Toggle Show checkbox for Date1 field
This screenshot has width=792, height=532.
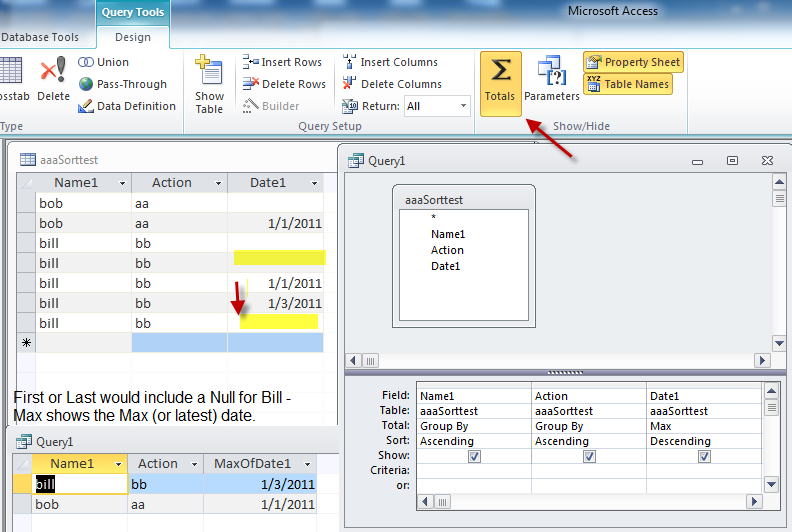tap(704, 456)
